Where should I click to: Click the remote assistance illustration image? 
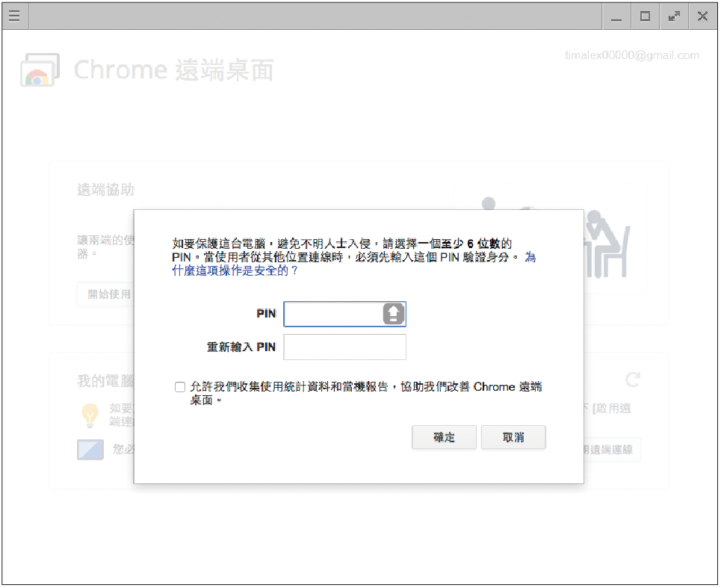coord(550,238)
